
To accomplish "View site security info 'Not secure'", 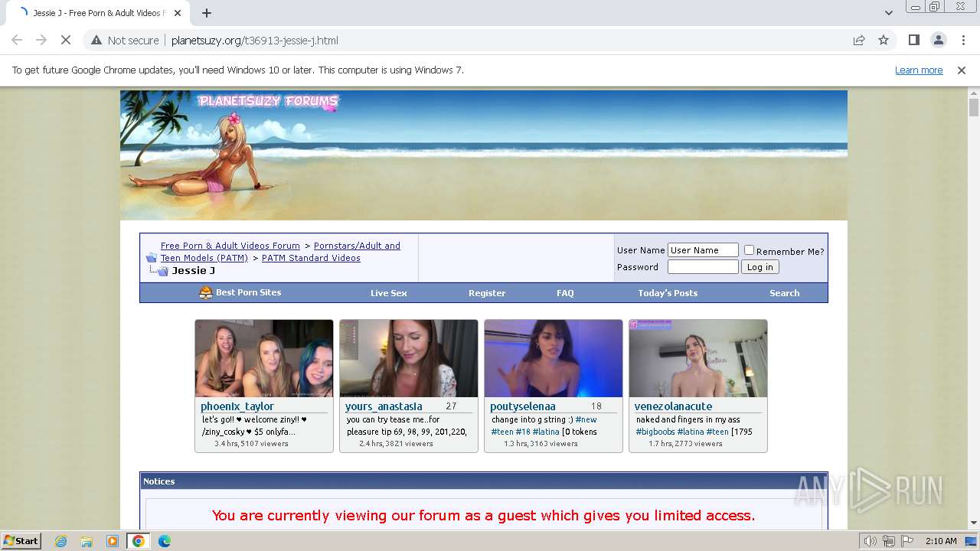I will point(125,41).
